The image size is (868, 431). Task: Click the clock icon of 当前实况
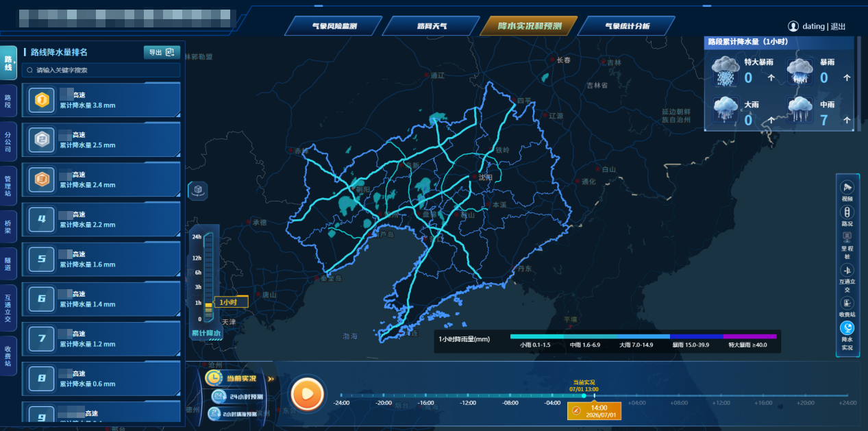pos(214,378)
